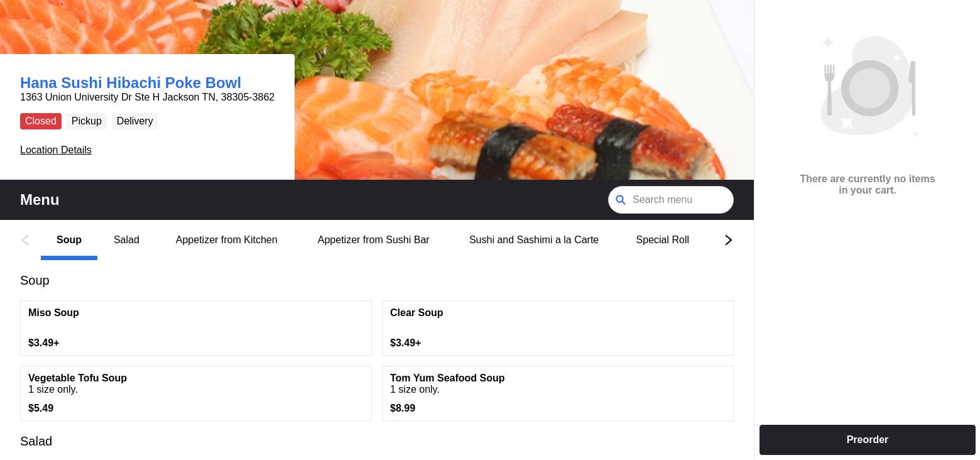Open the Soup category tab
The height and width of the screenshot is (460, 980).
pos(69,240)
